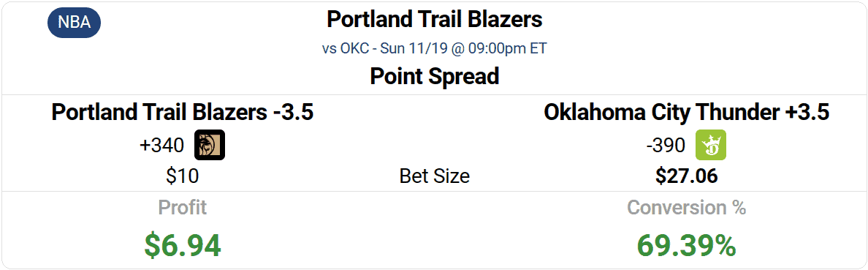Select the Point Spread market heading
The height and width of the screenshot is (270, 868).
coord(435,77)
